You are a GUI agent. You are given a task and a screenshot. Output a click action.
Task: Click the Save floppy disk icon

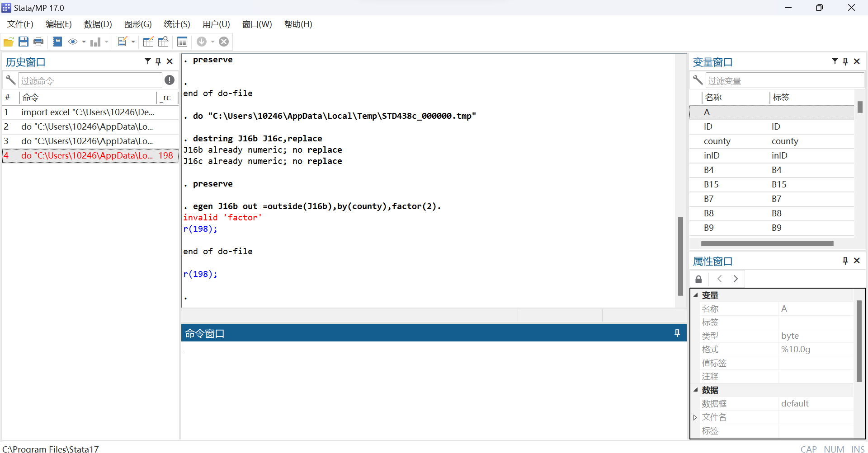24,42
